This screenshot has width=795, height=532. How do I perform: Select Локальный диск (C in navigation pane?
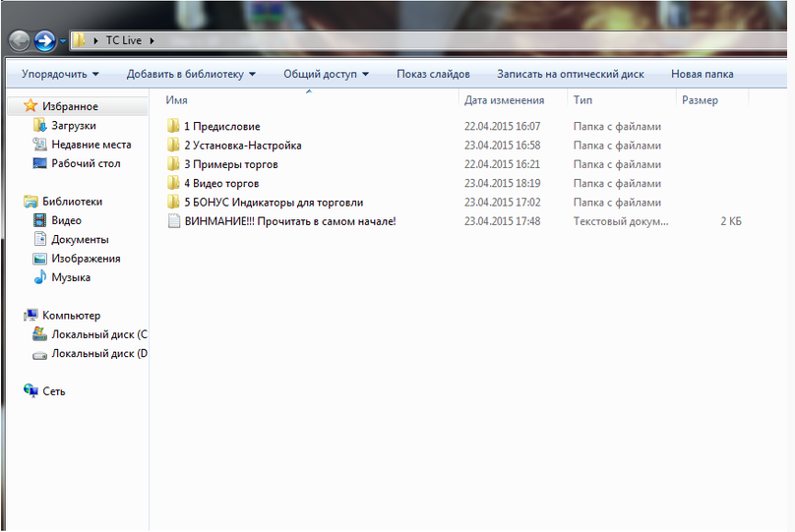tap(98, 334)
